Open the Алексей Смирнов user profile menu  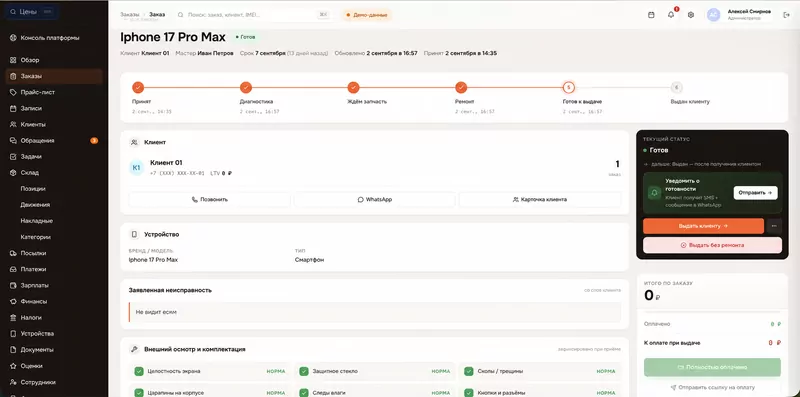coord(739,15)
